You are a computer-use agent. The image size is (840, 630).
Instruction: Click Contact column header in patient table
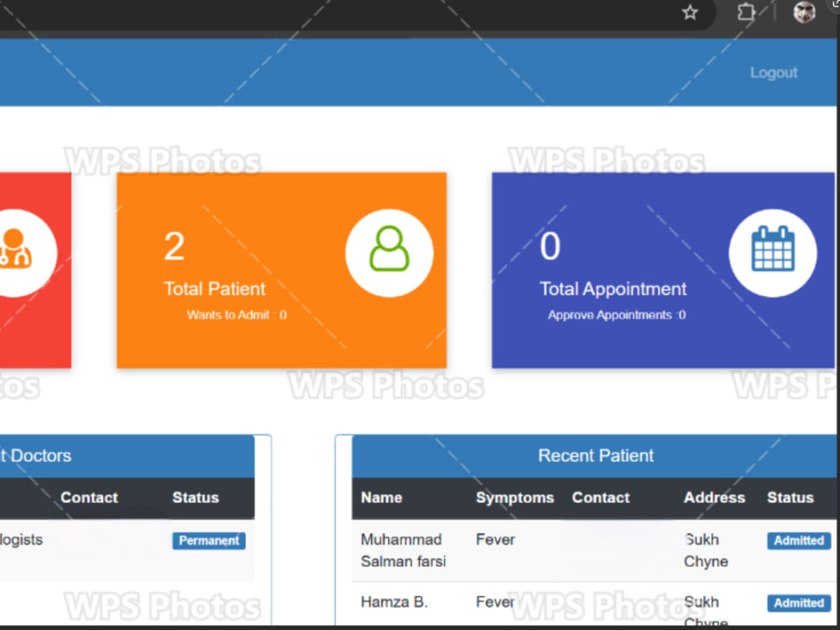601,497
